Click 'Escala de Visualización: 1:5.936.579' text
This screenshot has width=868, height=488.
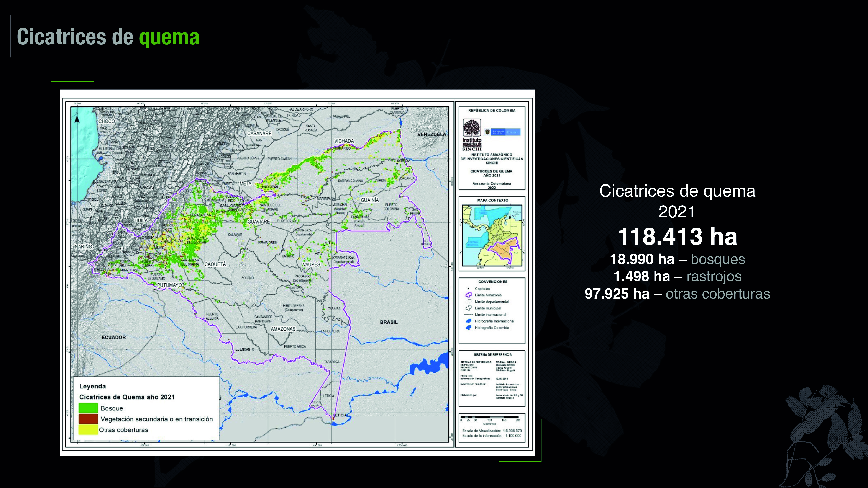492,431
